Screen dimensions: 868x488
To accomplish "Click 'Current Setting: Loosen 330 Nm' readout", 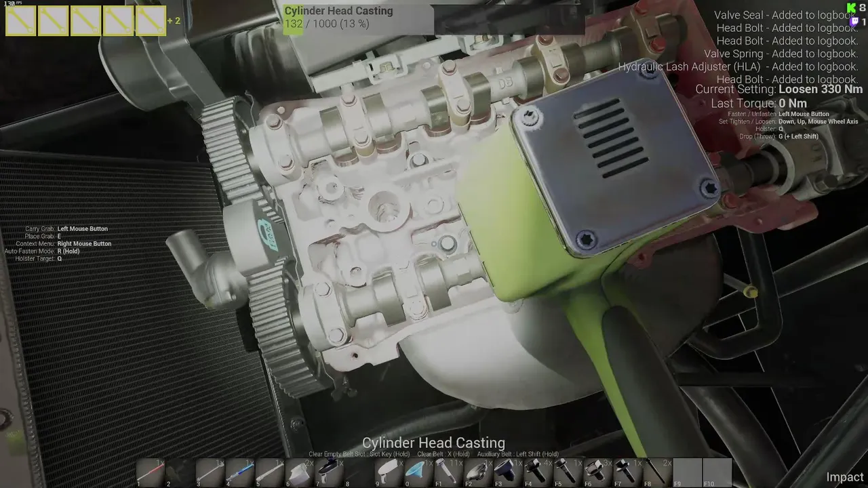I will pos(779,89).
